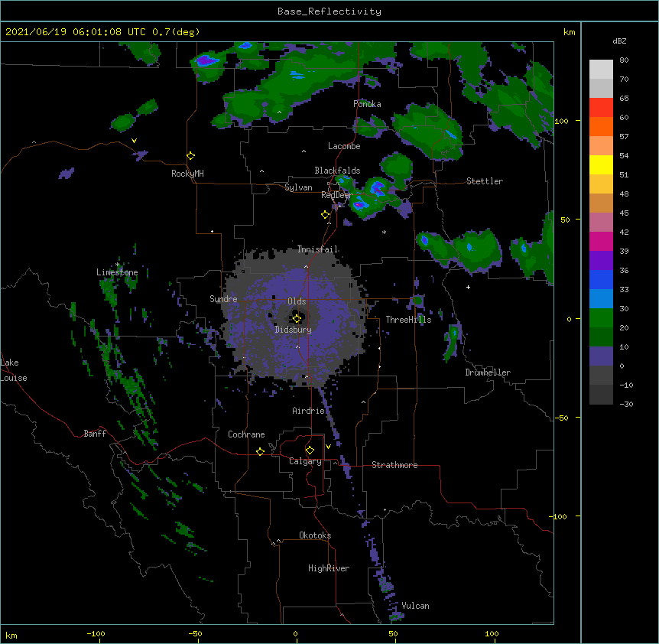
Task: Click the white plus marker west of Drumheller
Action: [x=468, y=287]
